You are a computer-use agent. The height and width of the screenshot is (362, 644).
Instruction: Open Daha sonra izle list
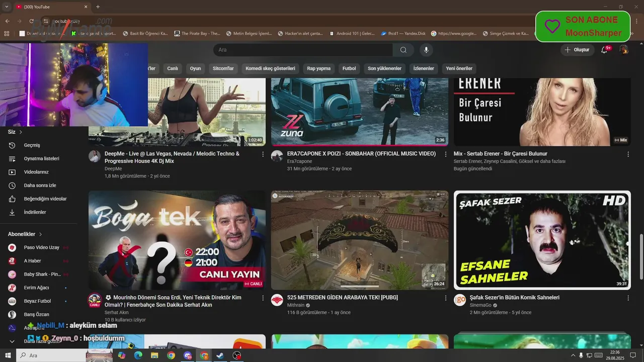[39, 186]
